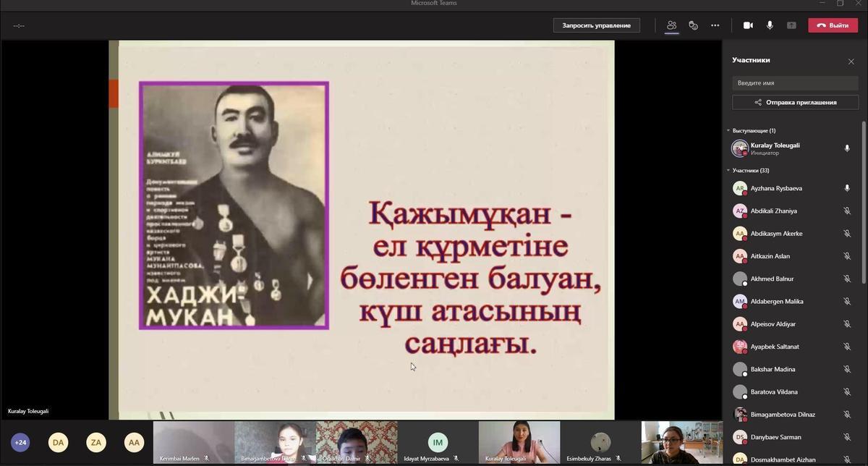Click Abdikali Zhaniya's muted microphone icon
Viewport: 868px width, 466px height.
tap(846, 211)
